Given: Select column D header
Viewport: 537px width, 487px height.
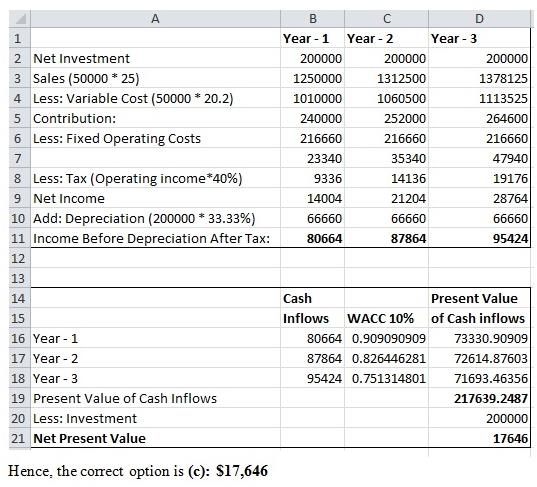Looking at the screenshot, I should point(479,18).
